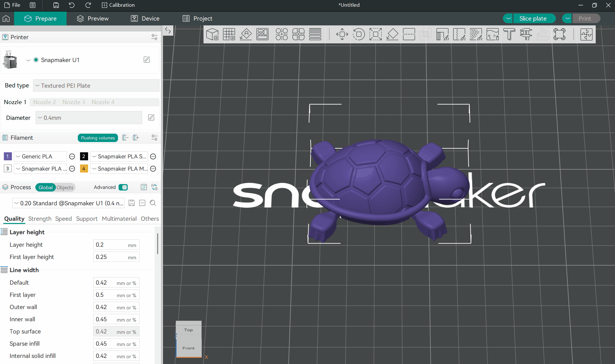Select the Move tool
The height and width of the screenshot is (364, 615).
[x=342, y=34]
